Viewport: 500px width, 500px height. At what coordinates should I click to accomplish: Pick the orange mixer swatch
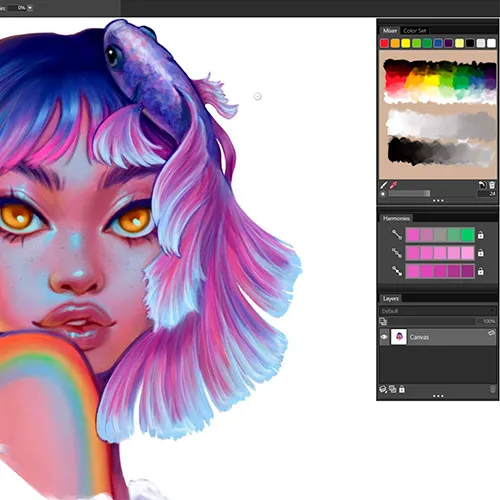point(395,43)
